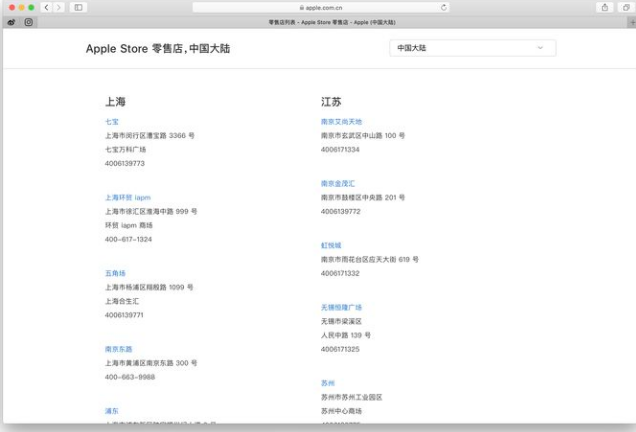Click phone number 4006139771

click(x=124, y=315)
